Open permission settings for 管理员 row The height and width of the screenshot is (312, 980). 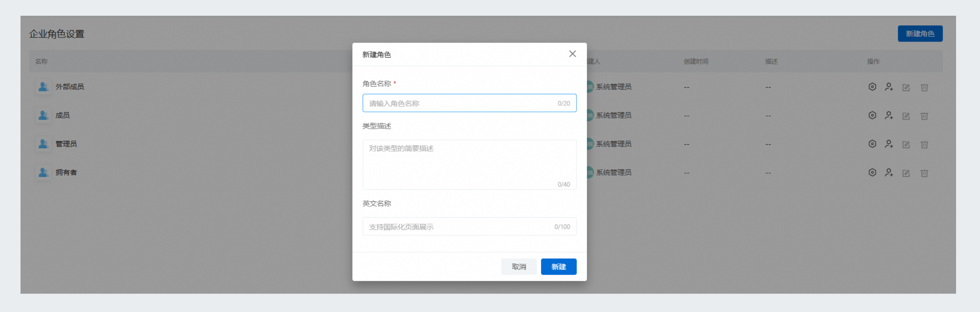872,144
